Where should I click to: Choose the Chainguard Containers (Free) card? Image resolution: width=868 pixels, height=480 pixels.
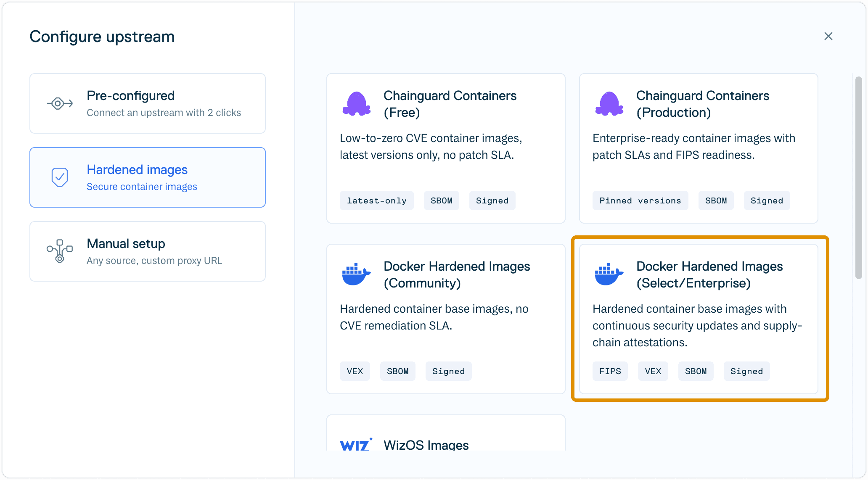point(446,148)
